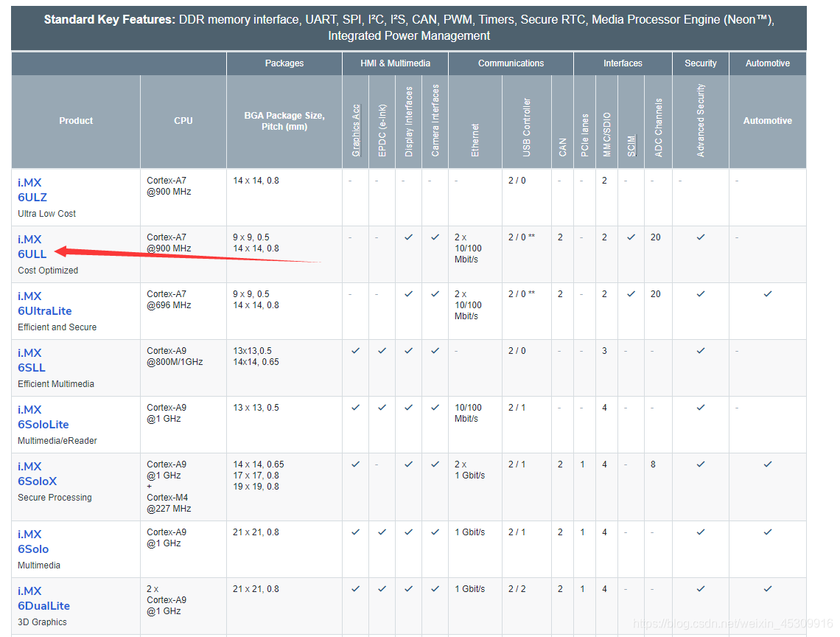Screen dimensions: 840x637
Task: Click the 6DualLite Automotive checkmark
Action: tap(768, 589)
